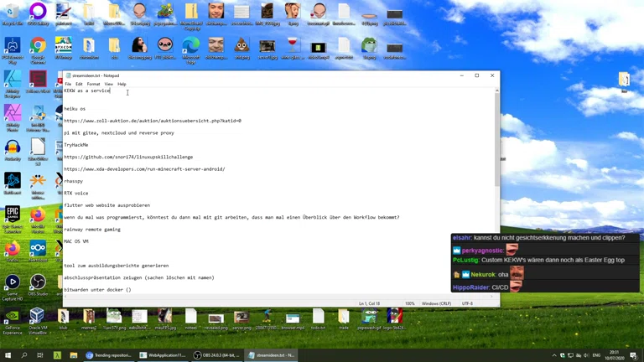
Task: Open the Help menu in Notepad
Action: tap(122, 84)
